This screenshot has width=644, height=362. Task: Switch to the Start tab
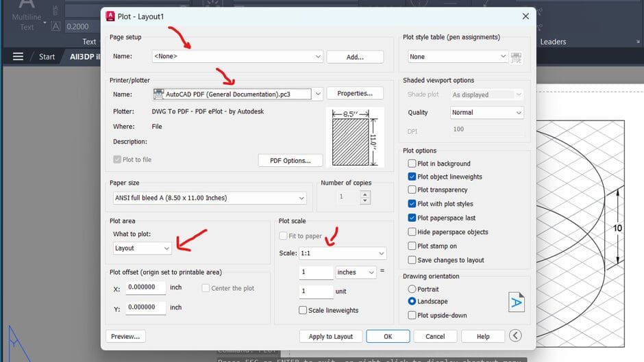point(47,57)
